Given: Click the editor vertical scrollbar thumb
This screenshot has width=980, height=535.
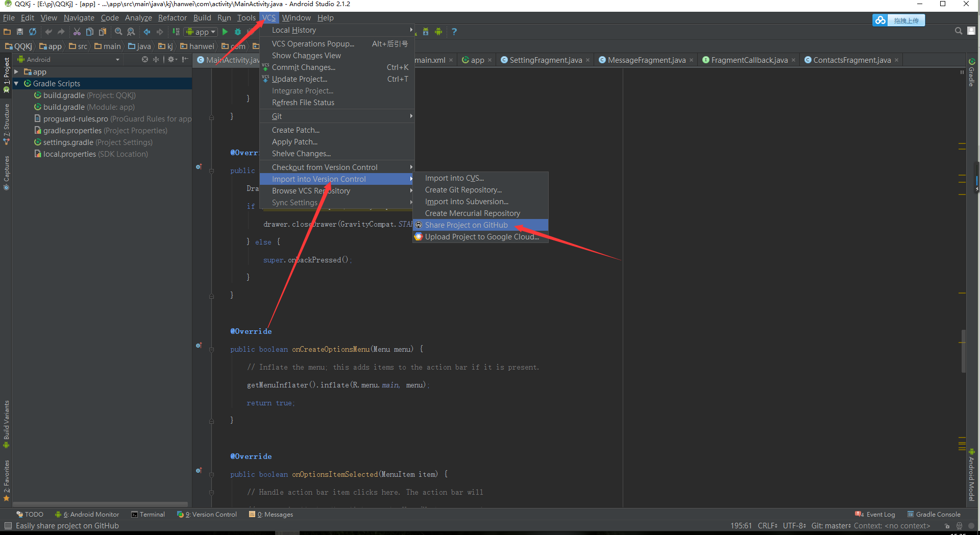Looking at the screenshot, I should coord(963,351).
